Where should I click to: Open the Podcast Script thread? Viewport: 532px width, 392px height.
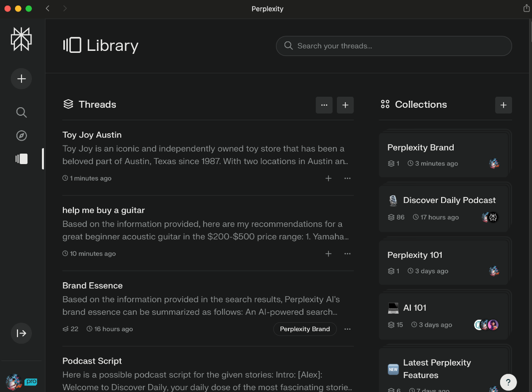(x=92, y=361)
